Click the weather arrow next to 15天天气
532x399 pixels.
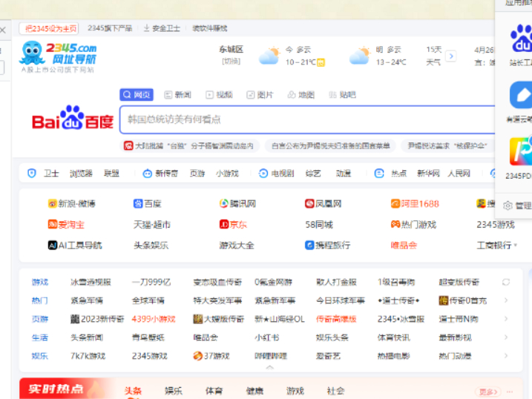pyautogui.click(x=451, y=56)
